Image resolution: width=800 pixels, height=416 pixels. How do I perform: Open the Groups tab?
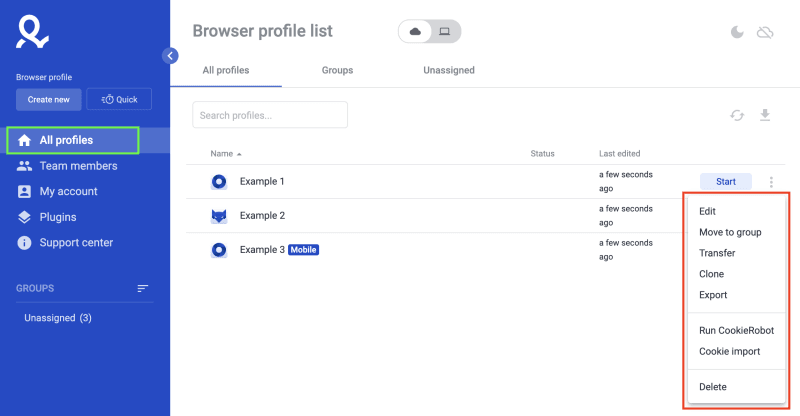tap(337, 71)
